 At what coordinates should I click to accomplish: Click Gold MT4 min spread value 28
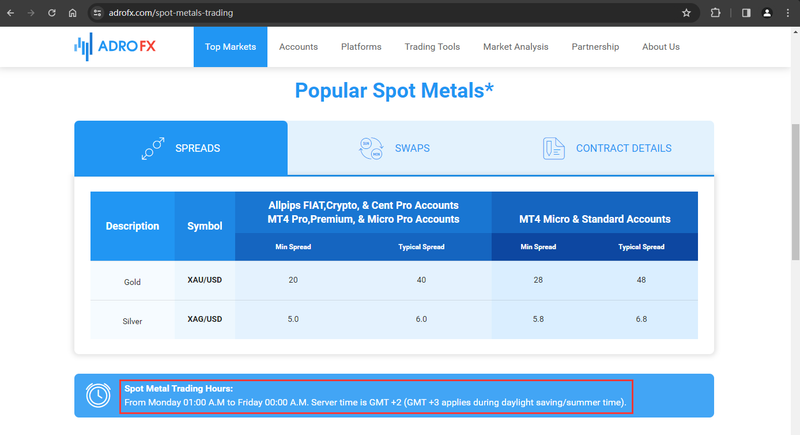click(538, 280)
